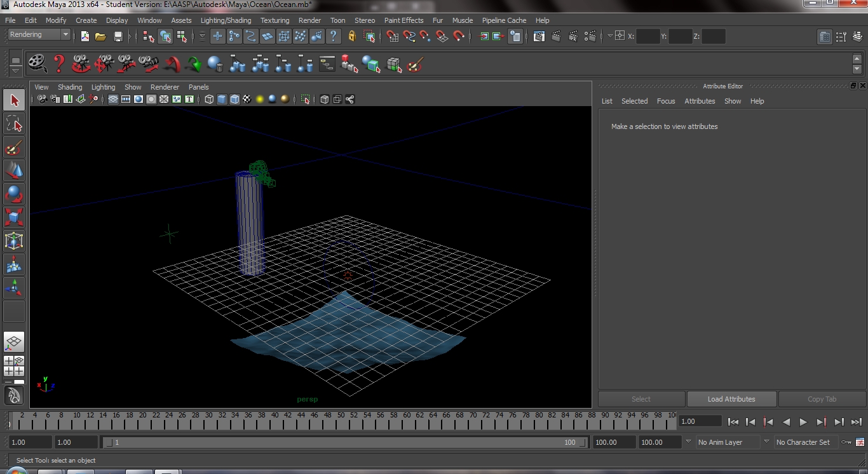This screenshot has height=474, width=868.
Task: Click the Load Attributes button
Action: 731,399
